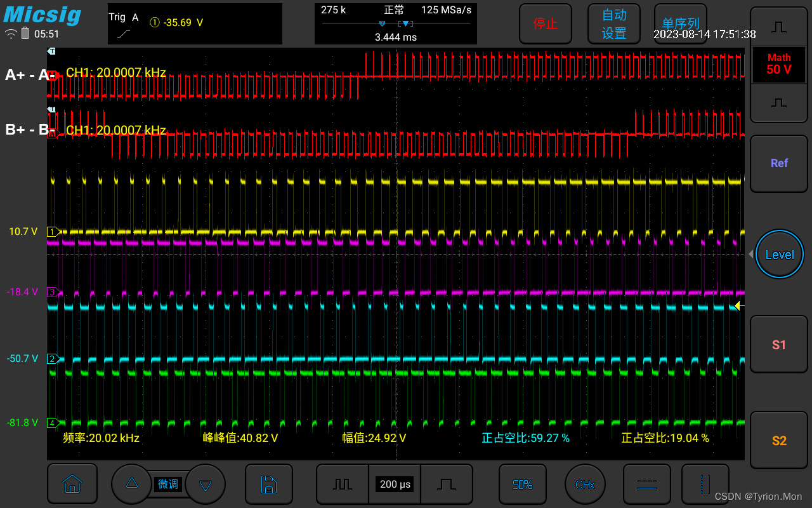Select the Math 50 V scale readout
The height and width of the screenshot is (508, 812).
pos(779,64)
